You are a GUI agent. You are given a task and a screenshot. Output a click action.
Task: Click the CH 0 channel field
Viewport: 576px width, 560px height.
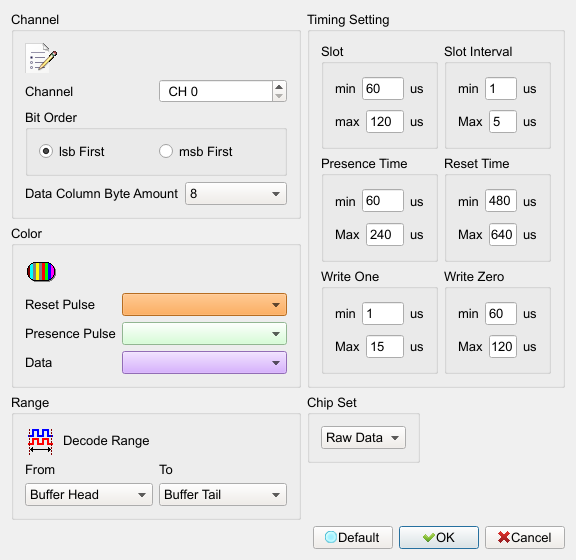coord(216,91)
